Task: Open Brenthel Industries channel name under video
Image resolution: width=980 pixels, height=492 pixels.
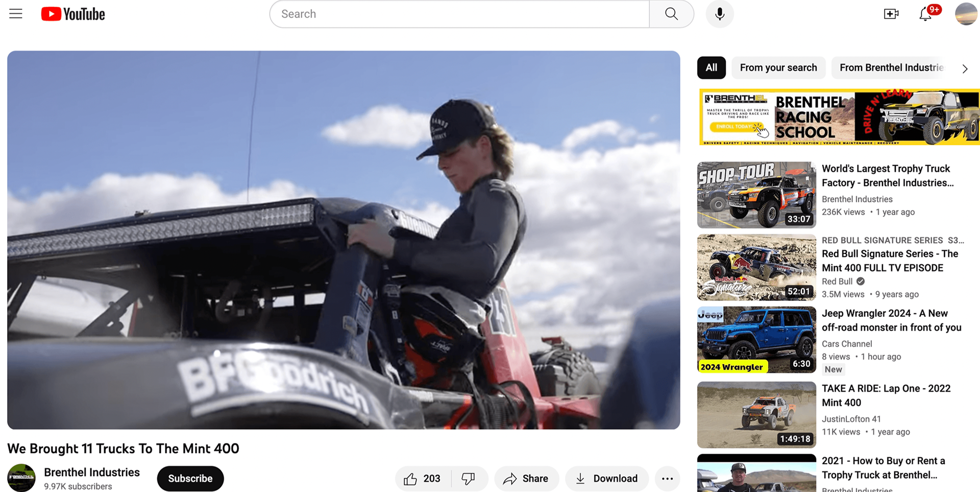Action: pyautogui.click(x=92, y=472)
